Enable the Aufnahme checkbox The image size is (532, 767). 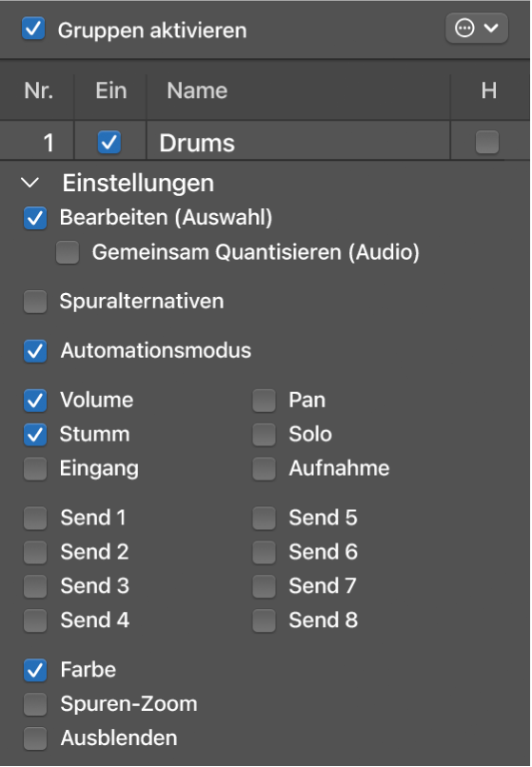coord(264,468)
